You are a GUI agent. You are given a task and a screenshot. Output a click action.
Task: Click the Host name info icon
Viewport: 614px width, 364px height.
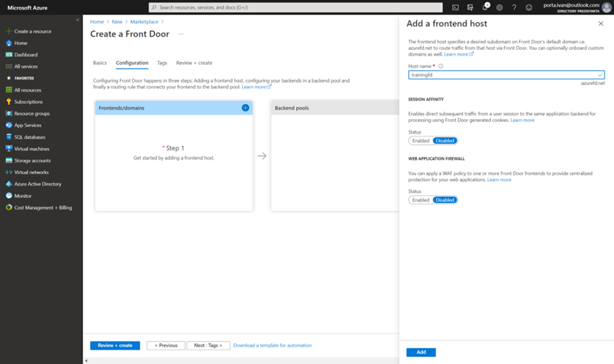[x=441, y=66]
